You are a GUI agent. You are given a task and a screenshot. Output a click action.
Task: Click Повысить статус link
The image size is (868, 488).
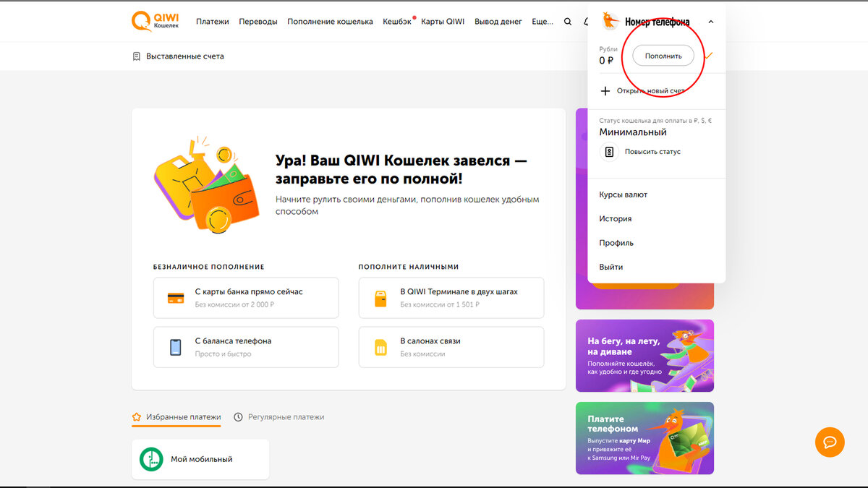[x=652, y=152]
